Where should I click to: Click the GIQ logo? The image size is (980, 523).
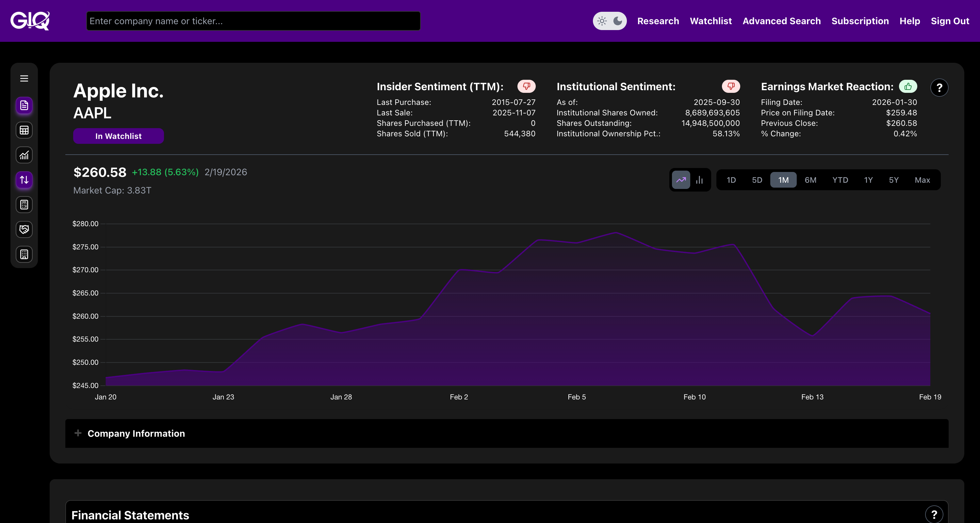click(30, 21)
